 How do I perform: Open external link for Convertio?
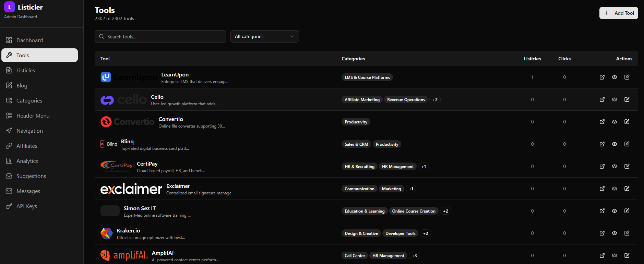602,122
